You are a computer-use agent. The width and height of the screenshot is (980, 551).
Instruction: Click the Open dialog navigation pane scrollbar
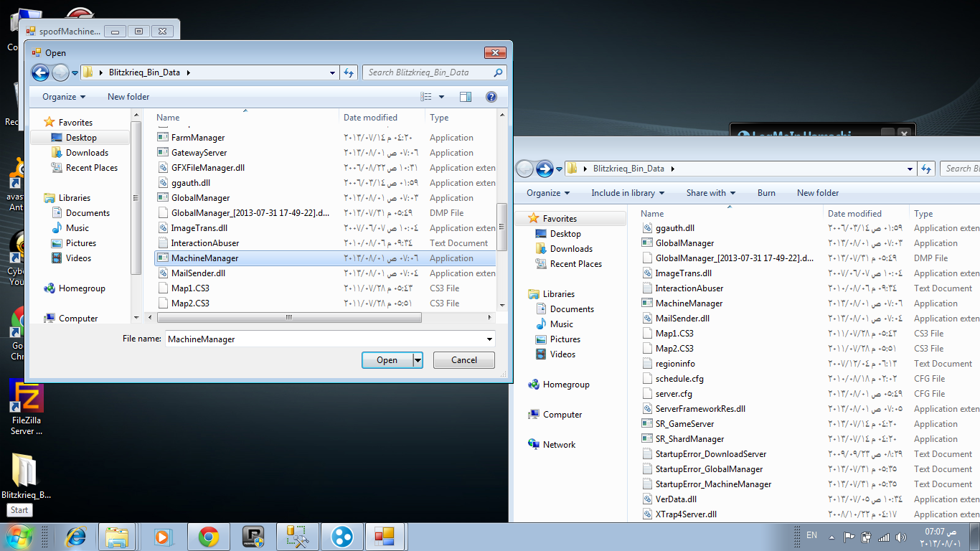[x=136, y=197]
